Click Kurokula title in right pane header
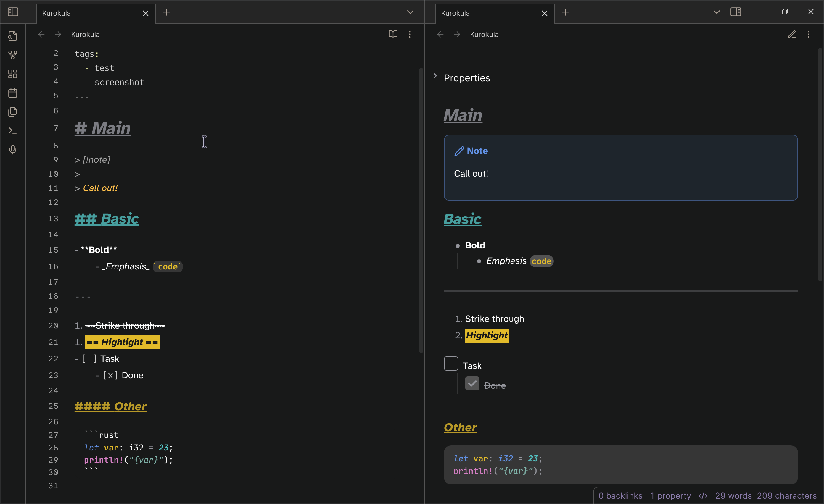 [x=484, y=34]
